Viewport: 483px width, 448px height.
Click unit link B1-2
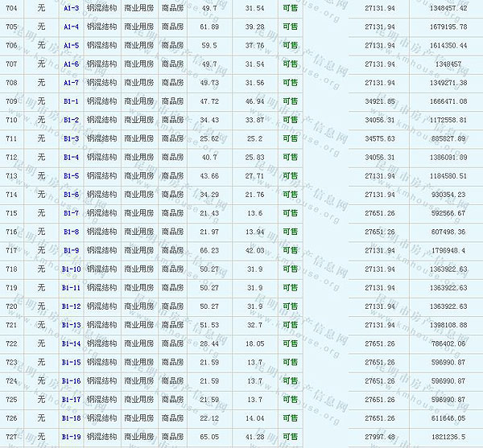[x=71, y=120]
